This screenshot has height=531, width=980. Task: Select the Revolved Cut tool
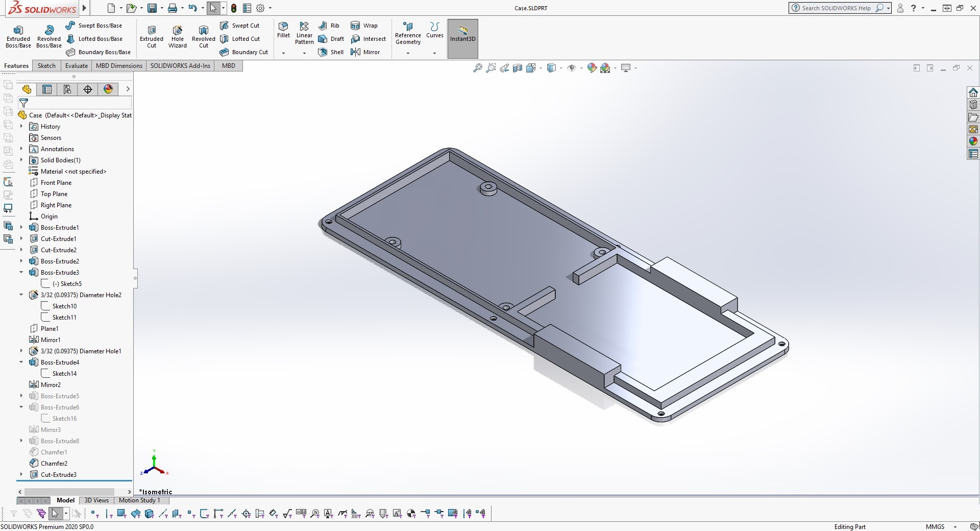204,37
